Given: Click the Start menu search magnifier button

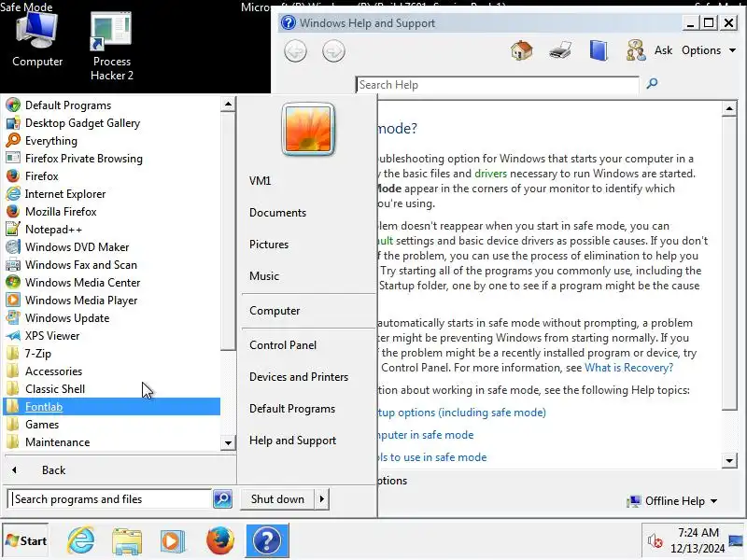Looking at the screenshot, I should coord(222,498).
